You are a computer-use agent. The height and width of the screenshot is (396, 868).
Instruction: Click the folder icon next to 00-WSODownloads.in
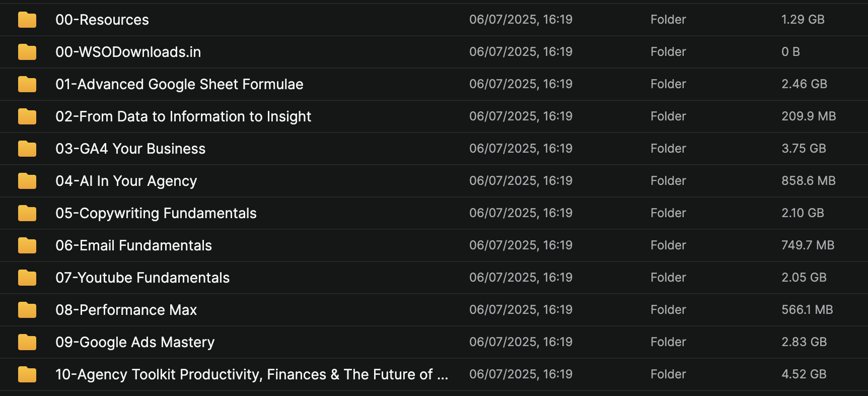tap(27, 52)
